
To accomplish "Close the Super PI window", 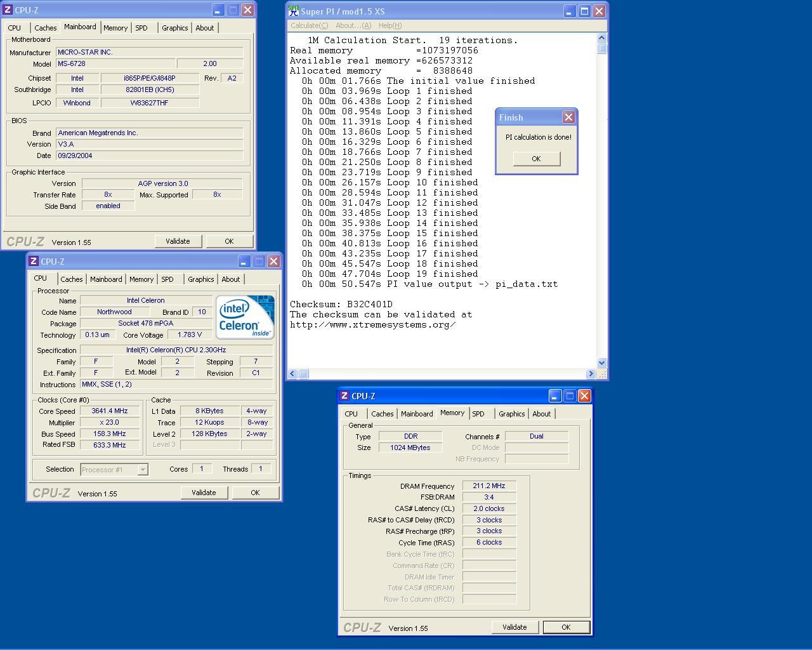I will pyautogui.click(x=599, y=11).
